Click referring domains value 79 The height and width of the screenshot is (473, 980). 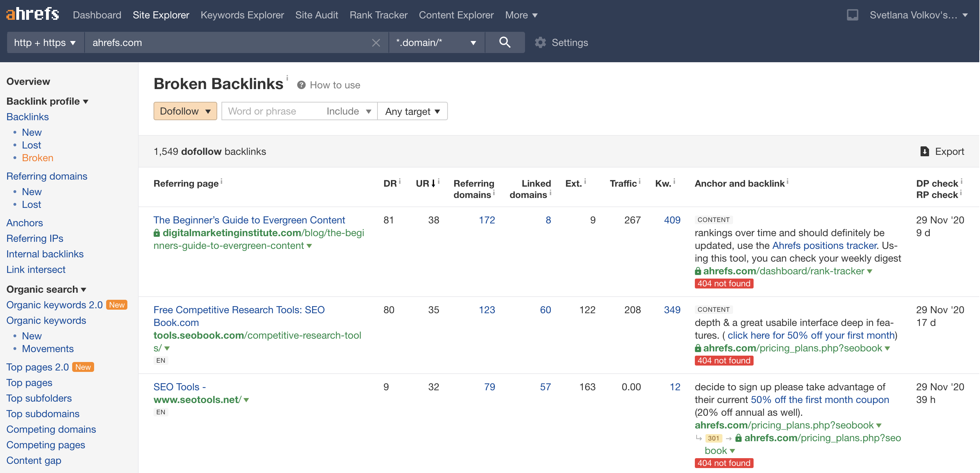click(x=490, y=387)
